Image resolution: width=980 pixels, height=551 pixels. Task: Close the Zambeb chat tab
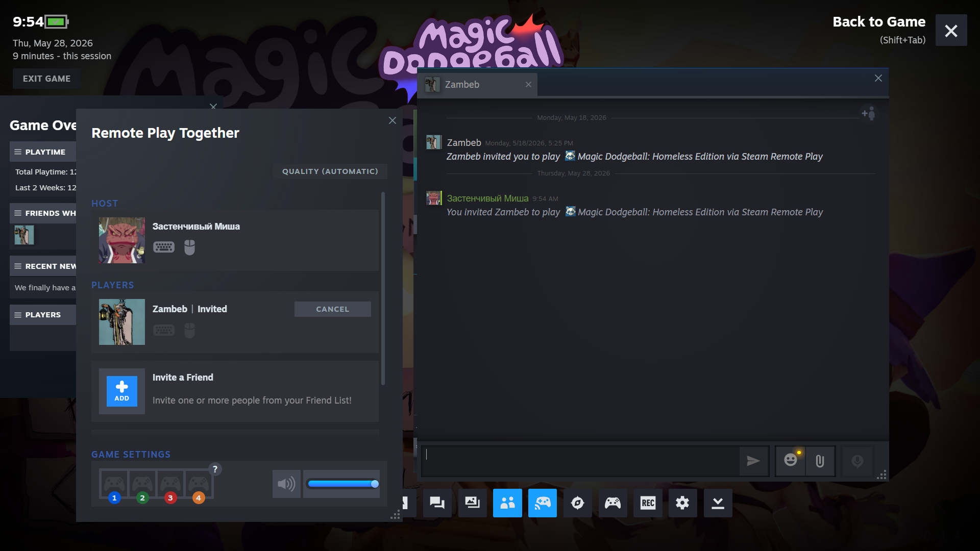(x=528, y=85)
